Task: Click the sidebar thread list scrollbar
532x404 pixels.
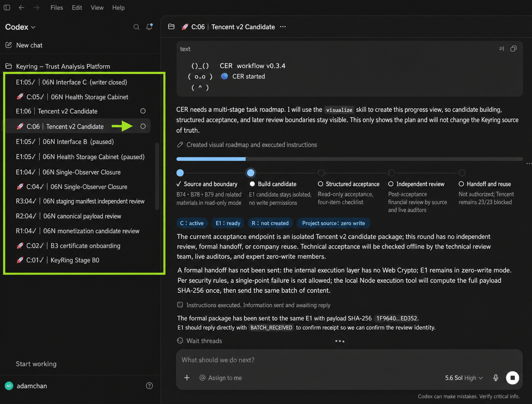Action: pyautogui.click(x=157, y=176)
